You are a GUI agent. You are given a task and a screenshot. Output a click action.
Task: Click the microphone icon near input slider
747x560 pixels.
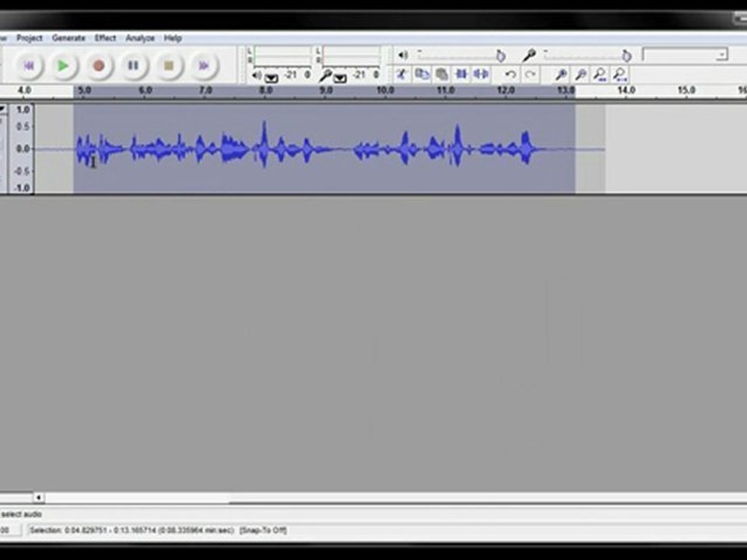529,56
